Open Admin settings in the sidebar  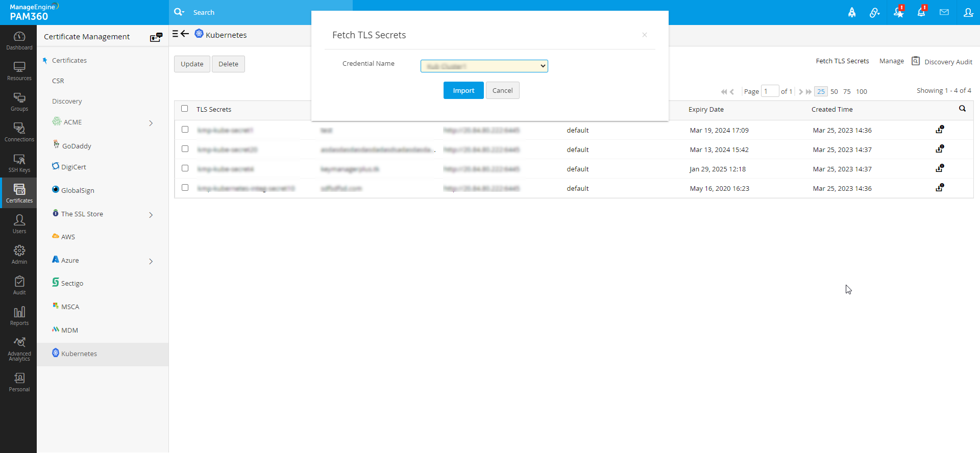pos(19,255)
